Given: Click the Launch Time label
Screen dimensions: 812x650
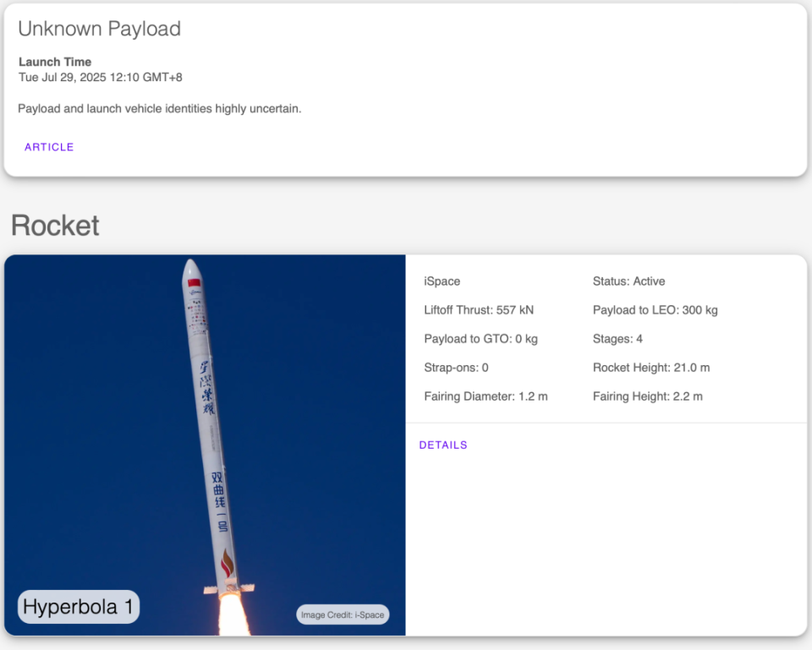Looking at the screenshot, I should 55,62.
